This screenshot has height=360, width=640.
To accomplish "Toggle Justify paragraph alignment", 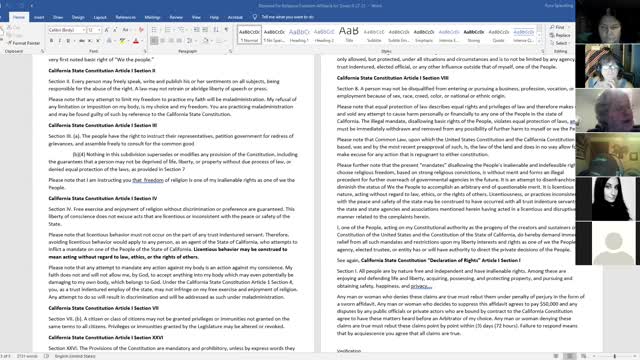I will click(x=179, y=41).
